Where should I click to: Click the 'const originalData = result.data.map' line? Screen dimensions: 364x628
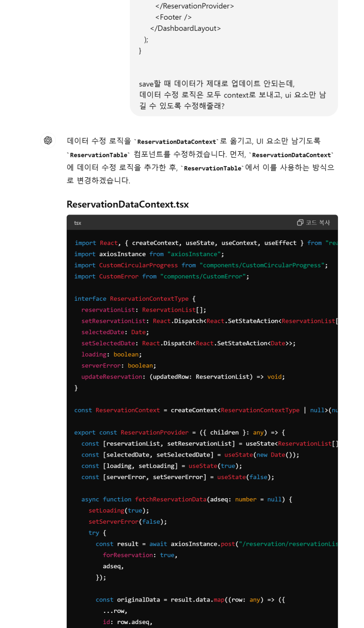point(190,600)
